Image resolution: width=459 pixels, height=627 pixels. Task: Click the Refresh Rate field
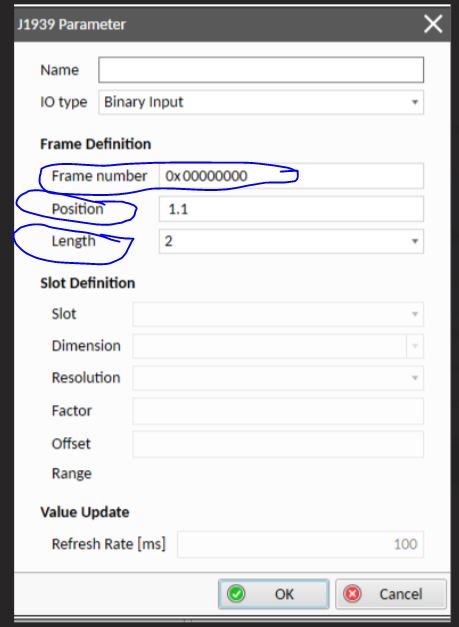tap(300, 544)
